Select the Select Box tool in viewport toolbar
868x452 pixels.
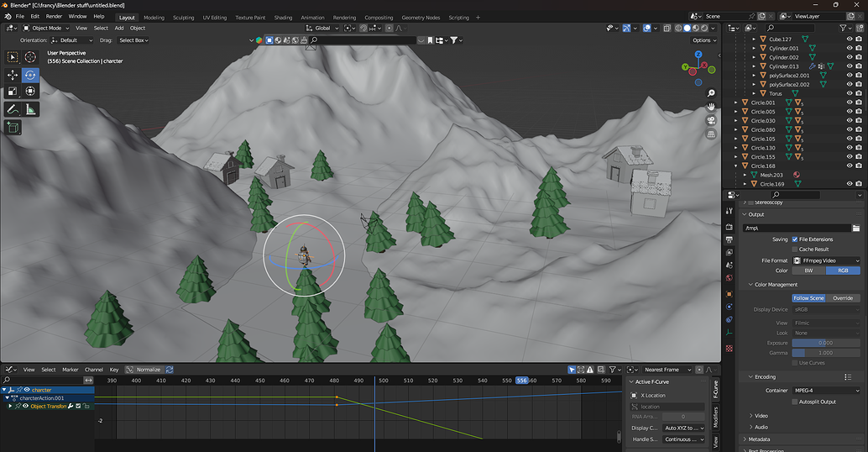coord(13,56)
